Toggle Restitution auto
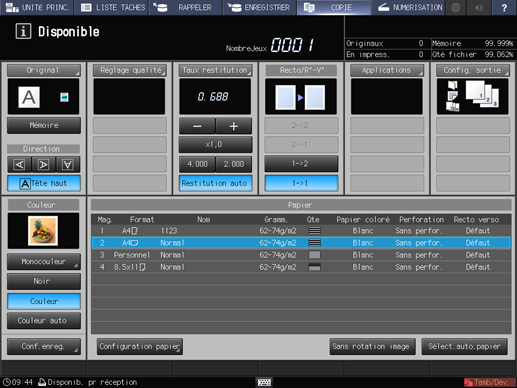This screenshot has width=517, height=388. (215, 183)
